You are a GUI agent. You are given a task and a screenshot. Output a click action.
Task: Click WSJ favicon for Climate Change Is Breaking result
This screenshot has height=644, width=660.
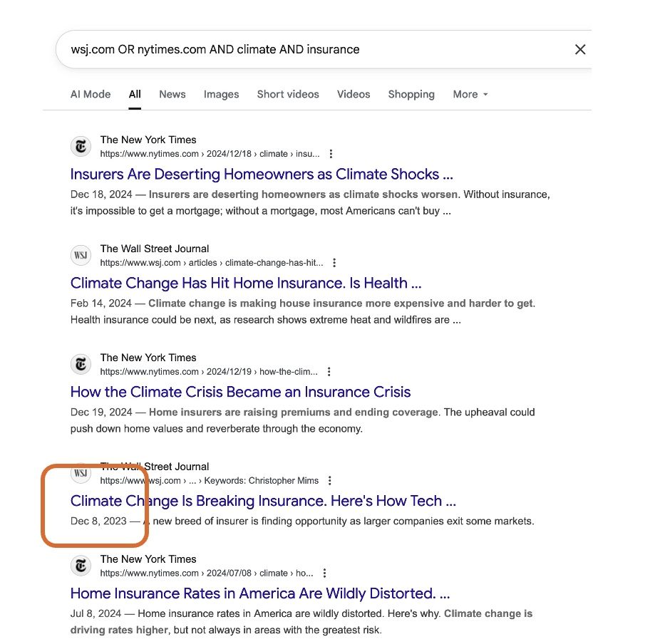pos(81,473)
